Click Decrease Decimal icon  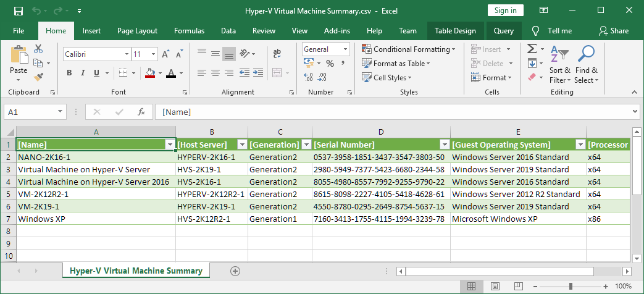pos(322,77)
